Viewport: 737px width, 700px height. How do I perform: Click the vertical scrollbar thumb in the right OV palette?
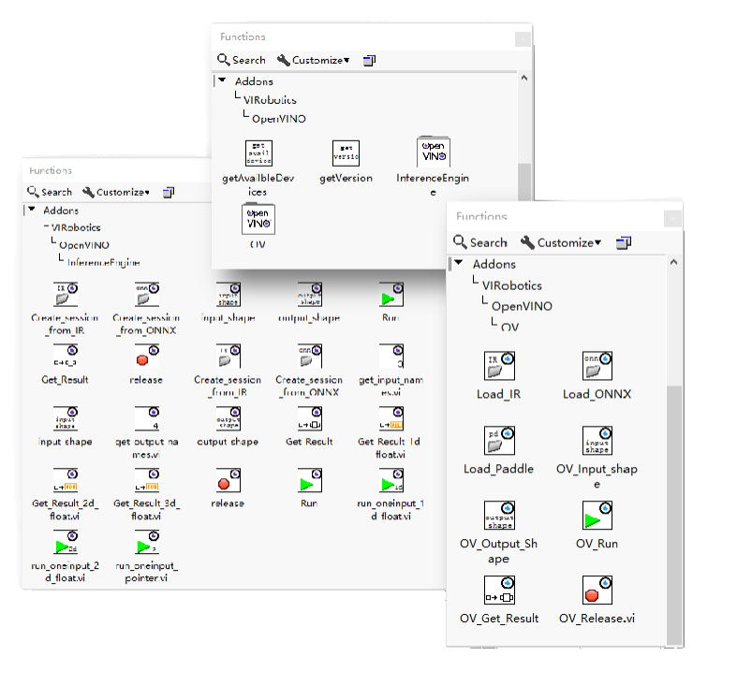(674, 515)
